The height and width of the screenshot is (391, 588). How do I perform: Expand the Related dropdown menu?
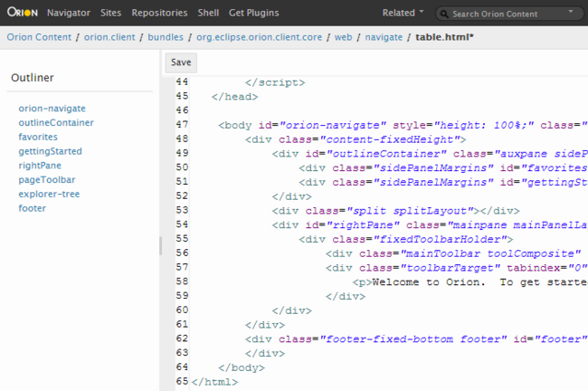(403, 13)
